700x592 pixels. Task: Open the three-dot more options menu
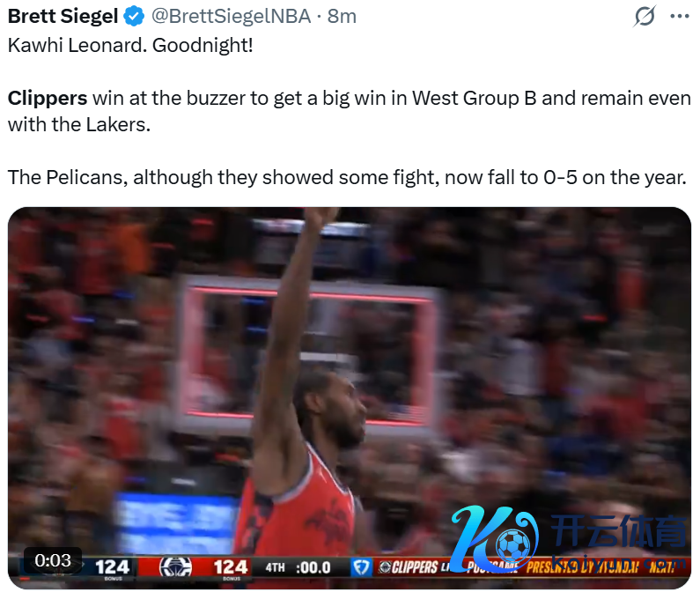[680, 17]
